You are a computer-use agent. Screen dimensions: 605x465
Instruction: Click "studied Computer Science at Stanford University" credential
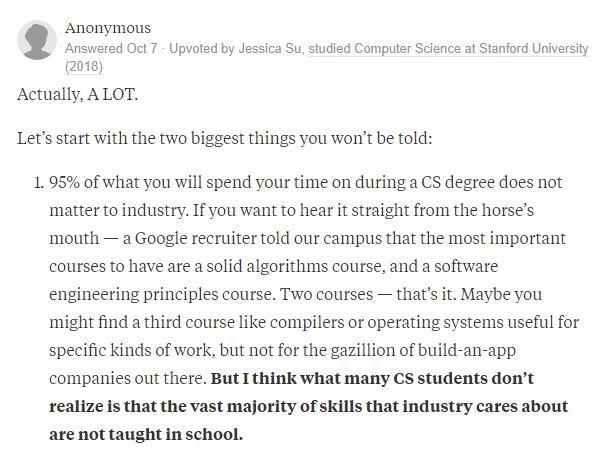click(448, 49)
